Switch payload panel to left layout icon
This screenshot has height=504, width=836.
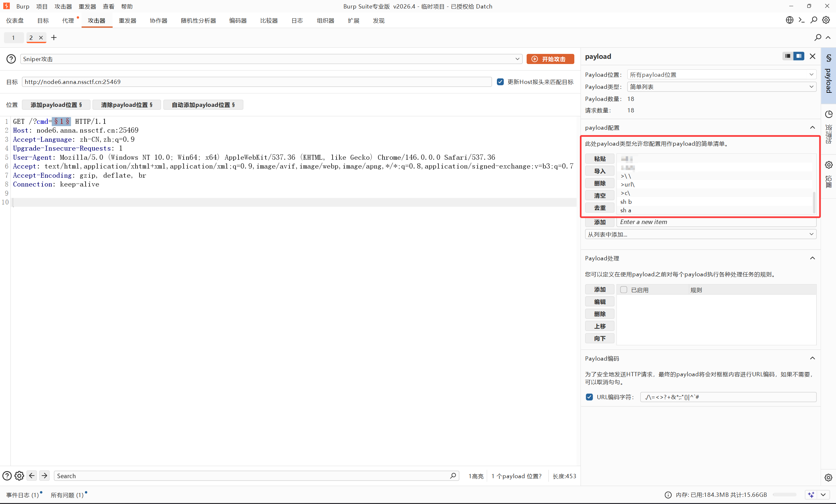pos(788,56)
